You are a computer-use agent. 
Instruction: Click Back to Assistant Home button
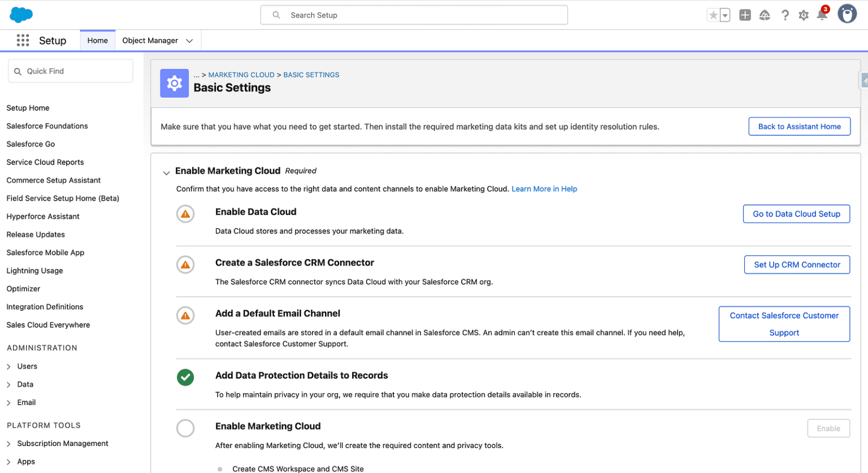[799, 126]
